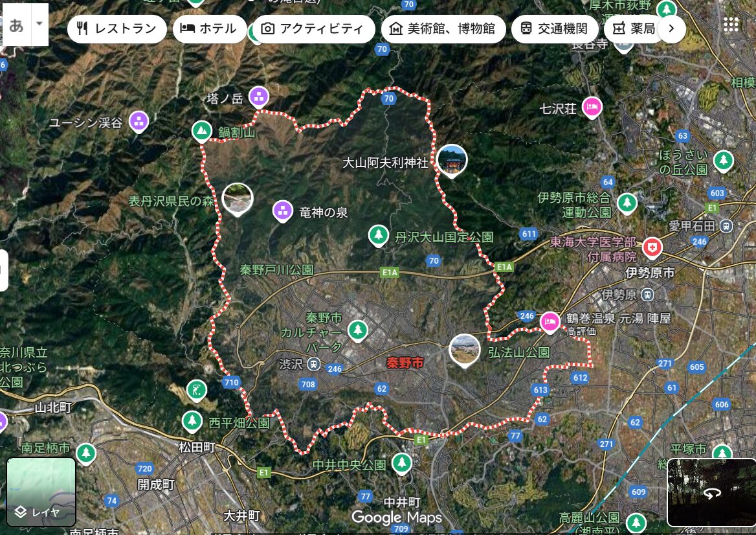Click the 伊勢原 train station icon

click(647, 295)
